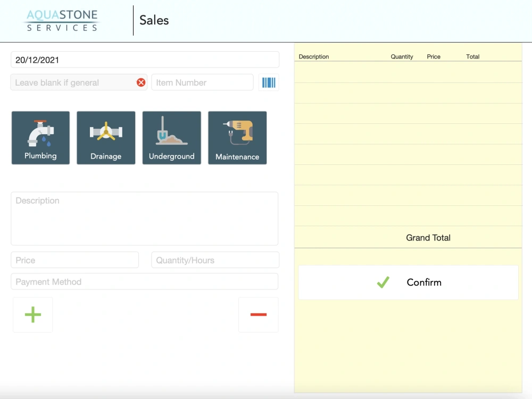
Task: Click the Grand Total row on the invoice
Action: 428,237
